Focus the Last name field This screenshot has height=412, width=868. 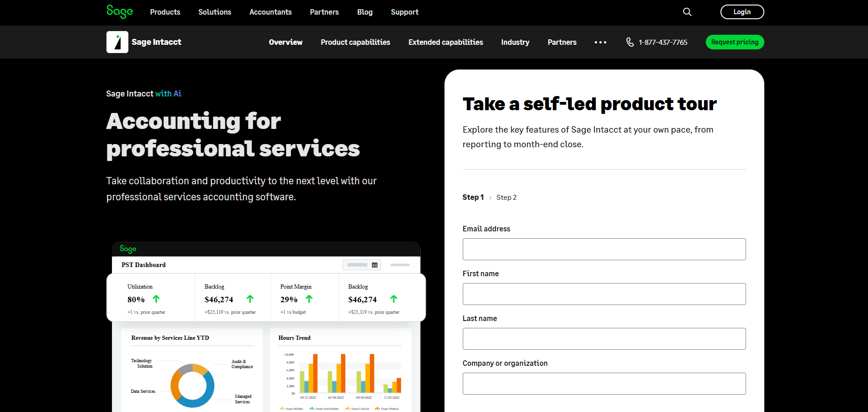tap(604, 339)
